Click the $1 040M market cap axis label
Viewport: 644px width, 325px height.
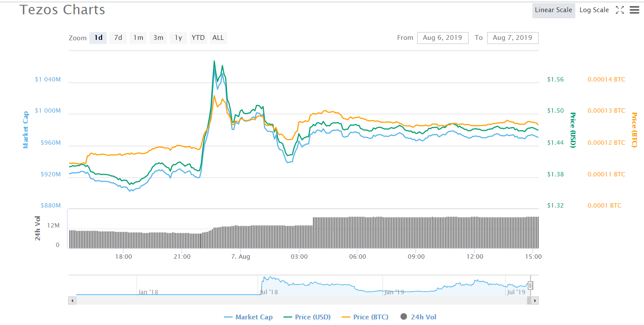coord(48,79)
